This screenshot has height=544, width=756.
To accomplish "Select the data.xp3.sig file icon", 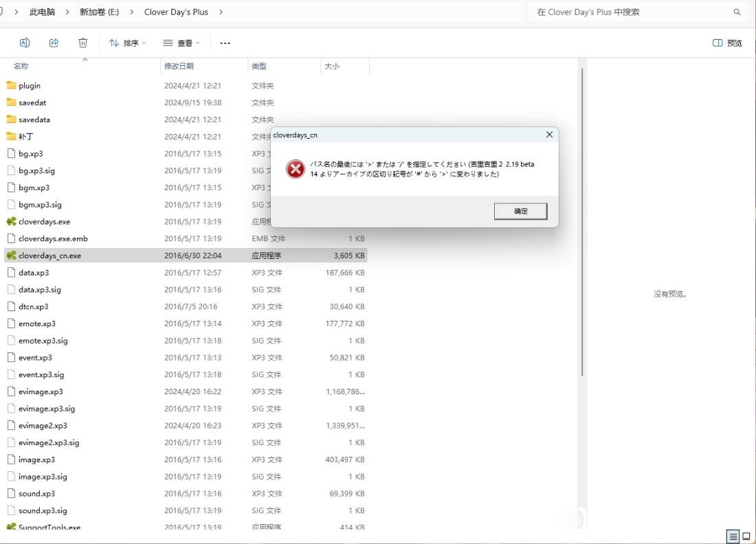I will [11, 289].
